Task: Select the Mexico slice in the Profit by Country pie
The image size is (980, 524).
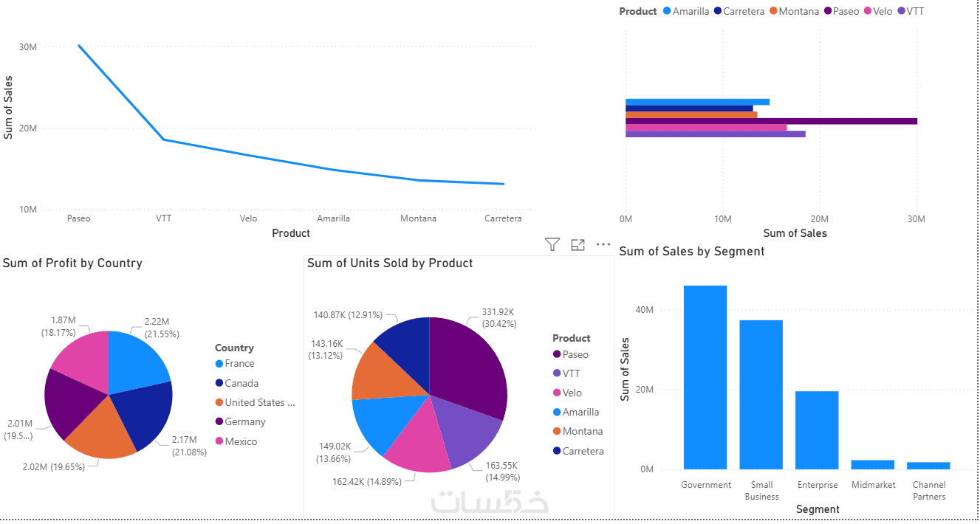Action: point(81,356)
